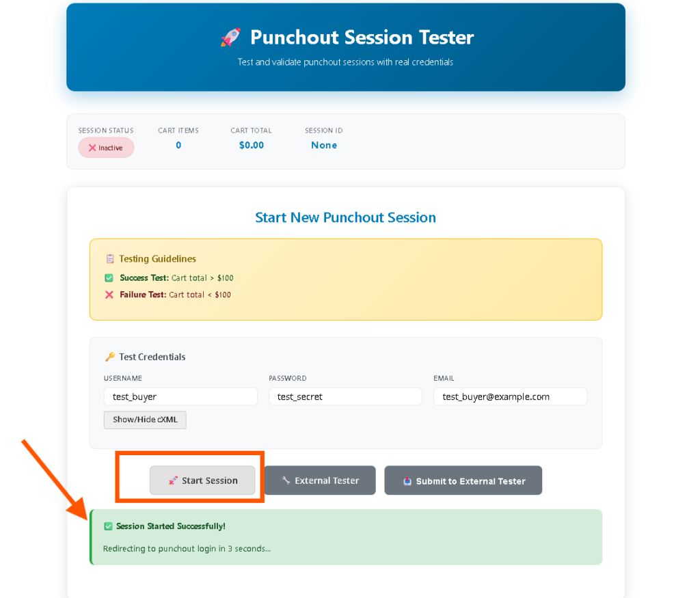This screenshot has width=700, height=598.
Task: Focus the Username input field
Action: (180, 396)
